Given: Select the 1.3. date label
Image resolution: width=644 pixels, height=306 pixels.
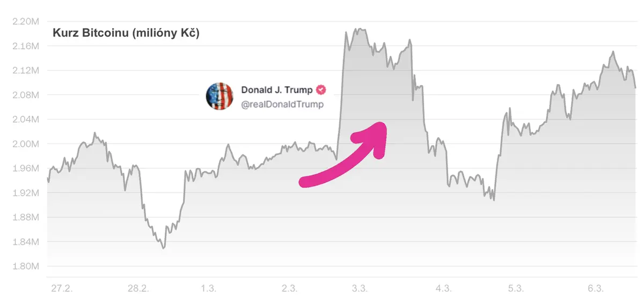Looking at the screenshot, I should coord(209,289).
